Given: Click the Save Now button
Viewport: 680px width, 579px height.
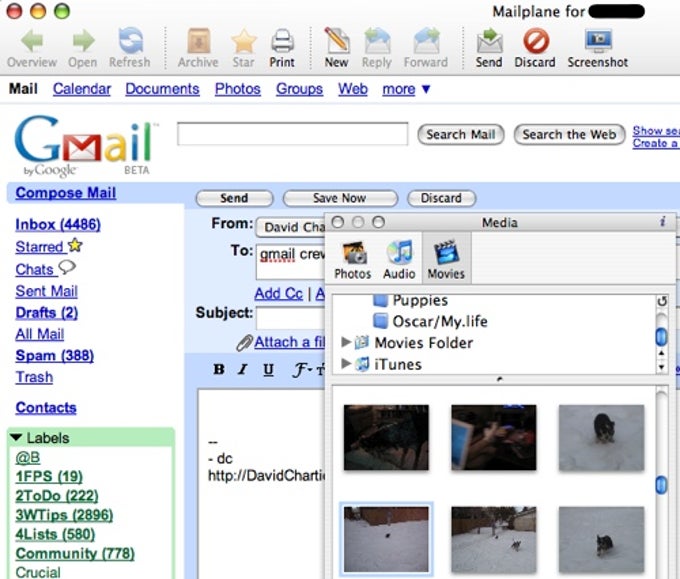Looking at the screenshot, I should coord(340,198).
